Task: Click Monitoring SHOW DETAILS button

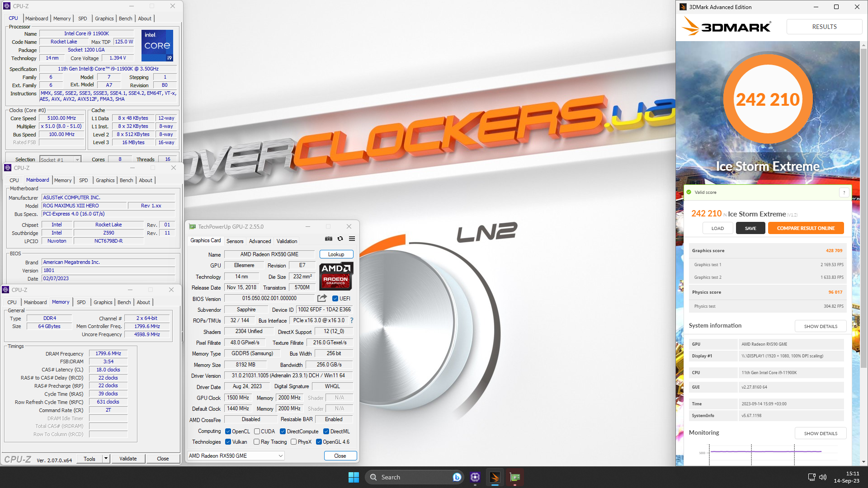Action: [821, 433]
